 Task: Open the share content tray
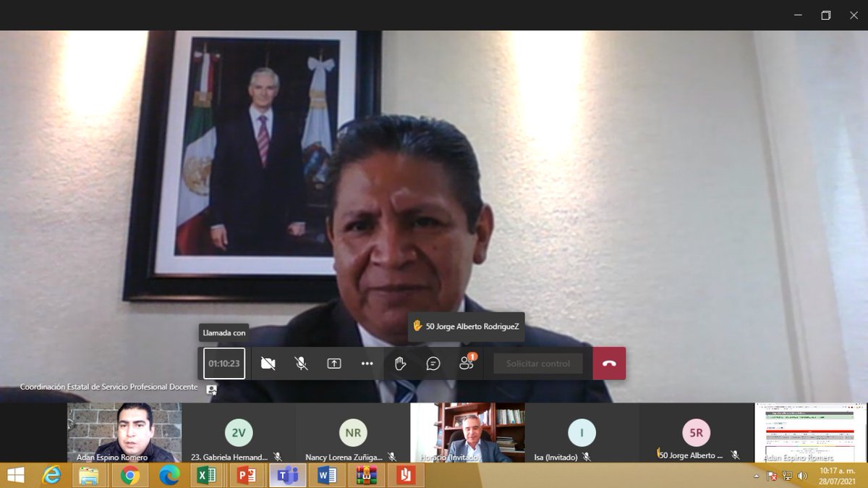[x=334, y=363]
